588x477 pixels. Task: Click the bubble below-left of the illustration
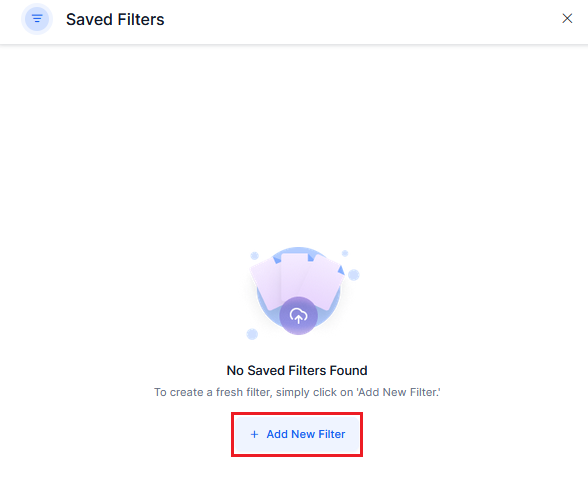(x=252, y=334)
